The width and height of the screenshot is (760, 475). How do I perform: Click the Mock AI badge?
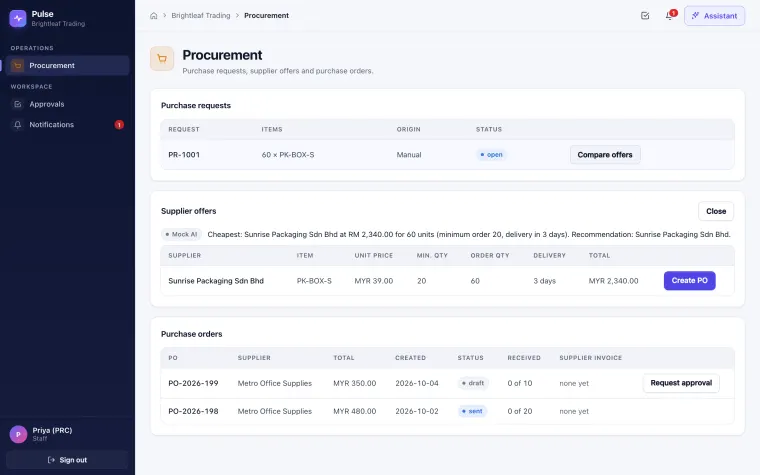pos(181,234)
